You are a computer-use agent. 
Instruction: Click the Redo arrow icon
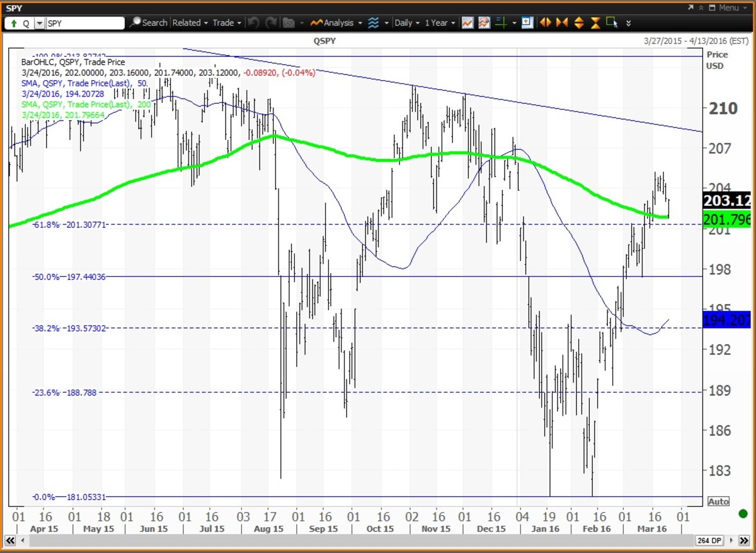[x=271, y=23]
